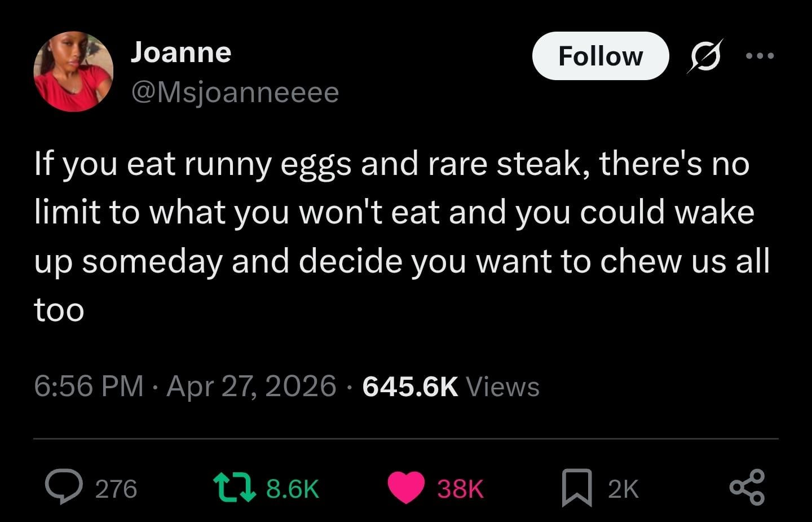Image resolution: width=812 pixels, height=522 pixels.
Task: Open the 645.6K view count
Action: click(x=410, y=387)
